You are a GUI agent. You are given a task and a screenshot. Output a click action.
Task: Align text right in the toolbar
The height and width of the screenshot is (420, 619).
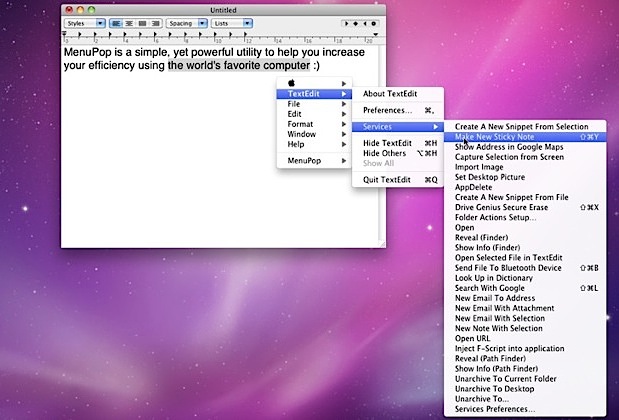[x=156, y=23]
